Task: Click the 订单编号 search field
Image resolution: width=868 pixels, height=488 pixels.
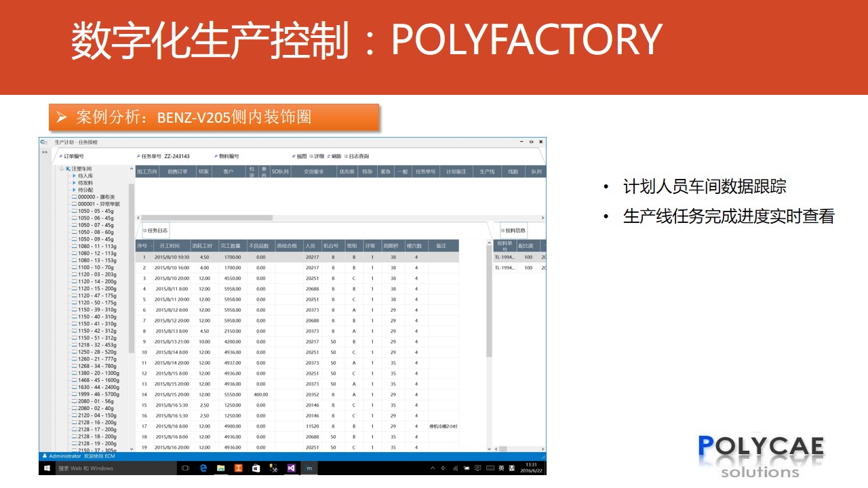Action: [71, 156]
